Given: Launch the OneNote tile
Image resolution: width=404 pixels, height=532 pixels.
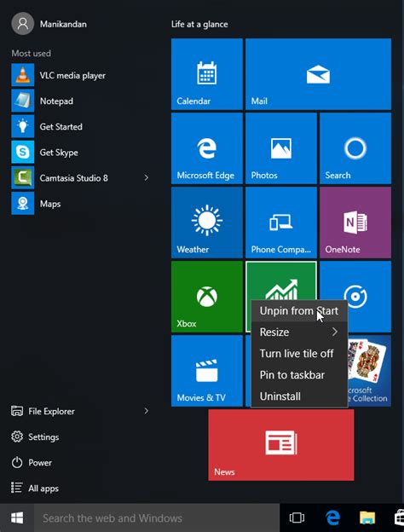Looking at the screenshot, I should 355,223.
